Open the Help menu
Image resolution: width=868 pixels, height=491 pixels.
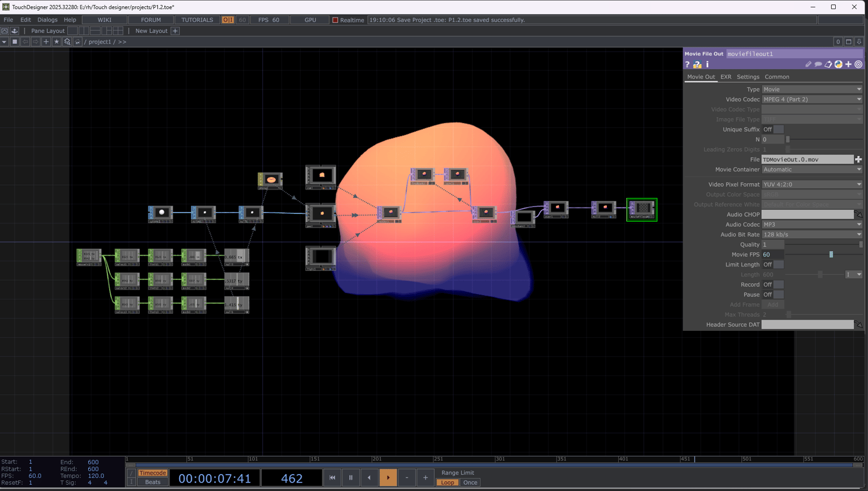point(70,20)
